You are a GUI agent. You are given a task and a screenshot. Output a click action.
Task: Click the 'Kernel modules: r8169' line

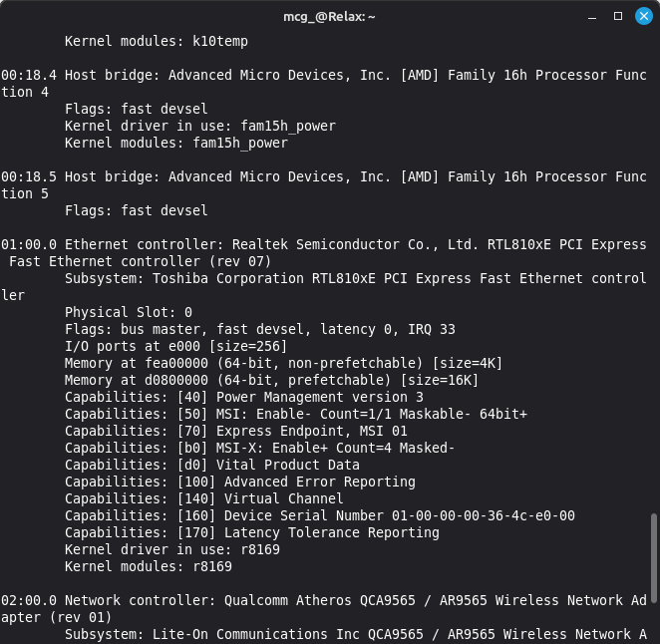tap(149, 566)
